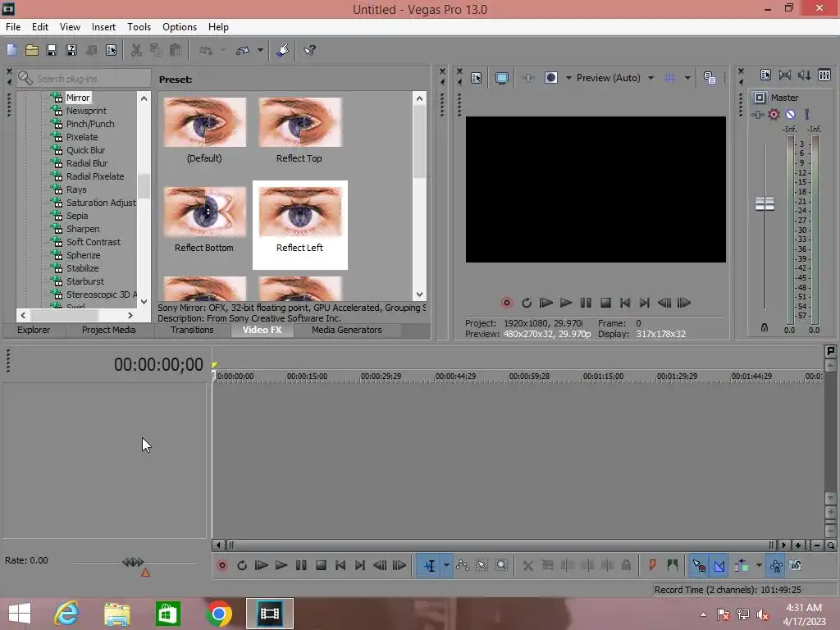Click the What's This help icon
This screenshot has height=630, width=840.
(x=309, y=50)
